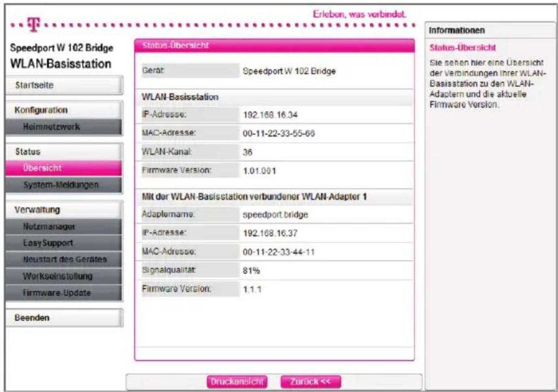
Task: Click base station IP 192.168.16.34
Action: (270, 115)
